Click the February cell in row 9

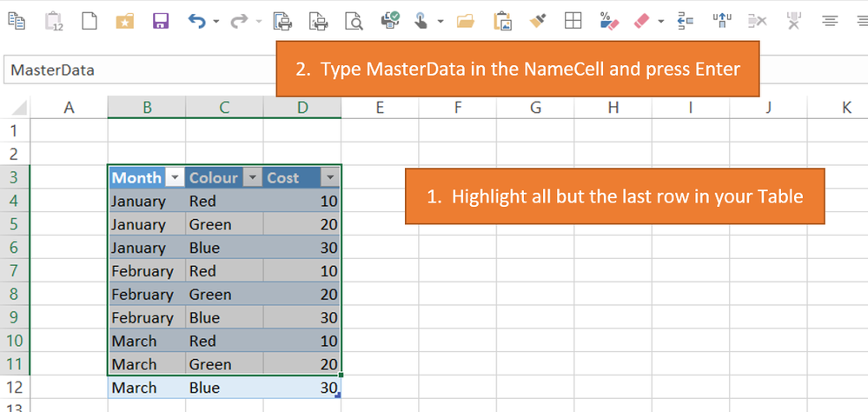147,317
